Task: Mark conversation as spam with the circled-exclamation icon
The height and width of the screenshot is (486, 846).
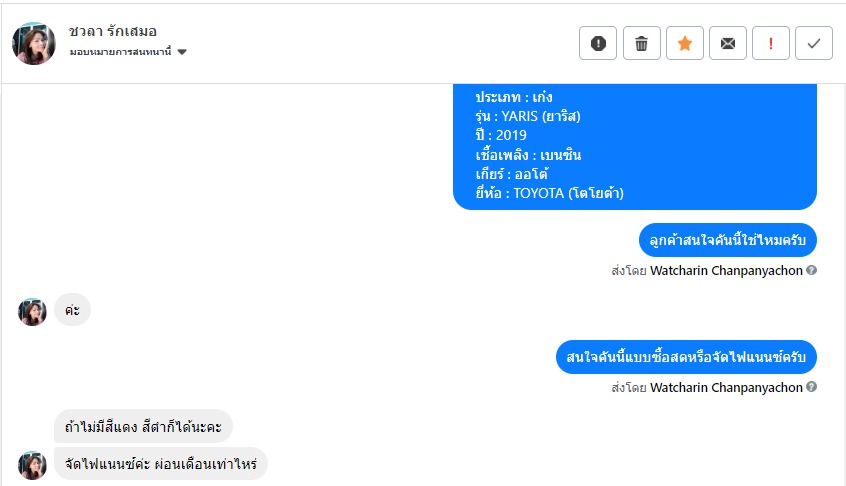Action: [598, 43]
